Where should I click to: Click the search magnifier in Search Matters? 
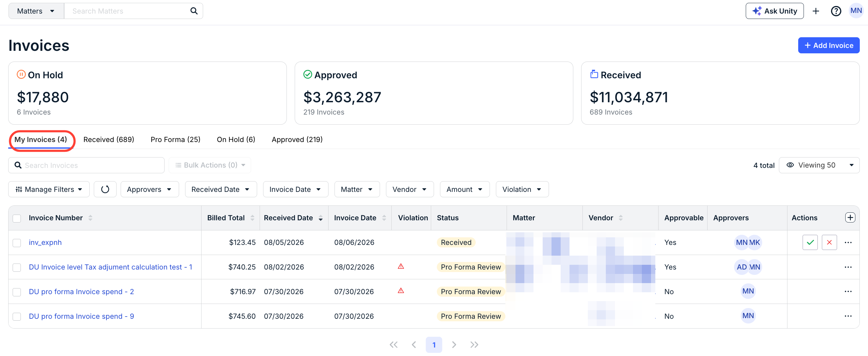(194, 11)
